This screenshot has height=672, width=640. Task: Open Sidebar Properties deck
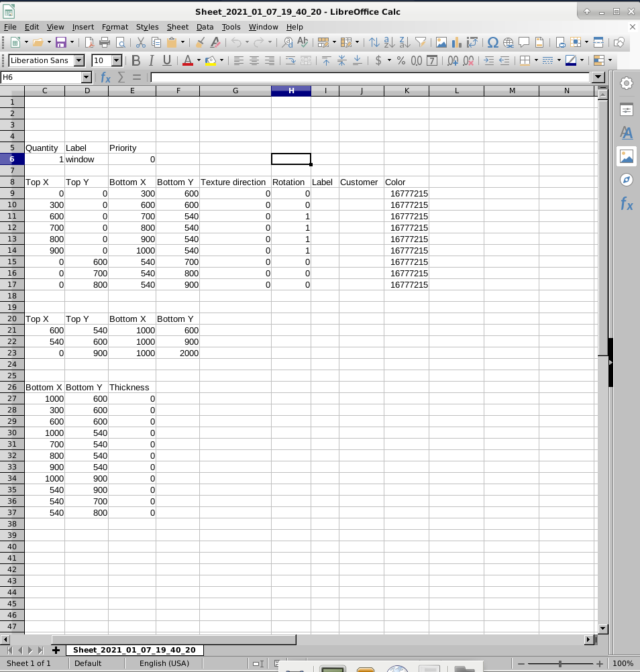pos(627,110)
